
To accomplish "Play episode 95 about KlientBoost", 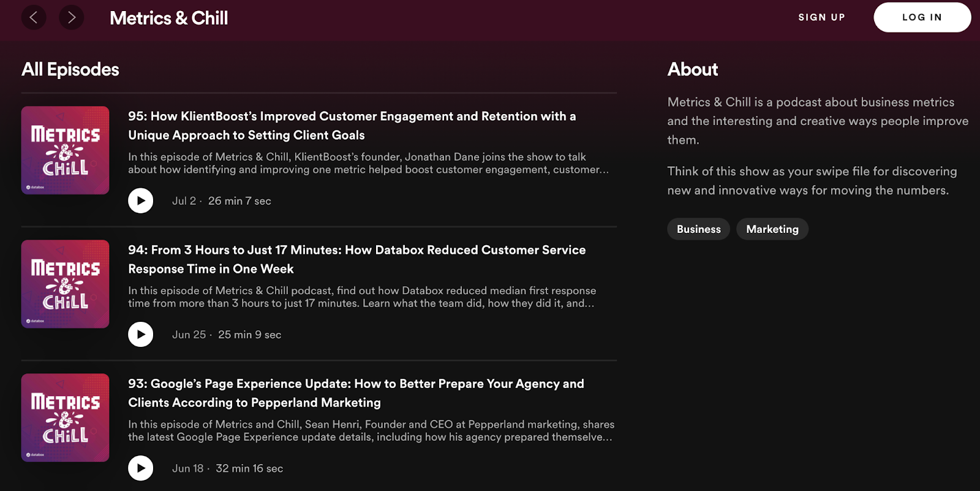I will click(x=140, y=200).
